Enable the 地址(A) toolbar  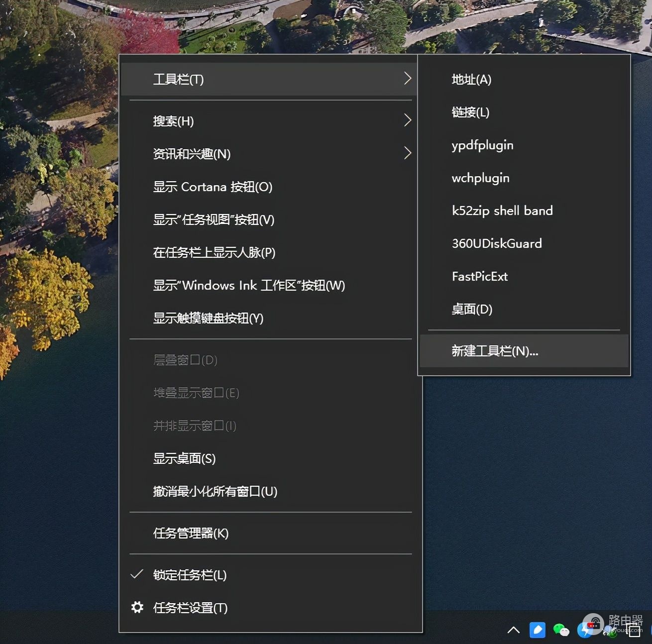click(x=524, y=79)
